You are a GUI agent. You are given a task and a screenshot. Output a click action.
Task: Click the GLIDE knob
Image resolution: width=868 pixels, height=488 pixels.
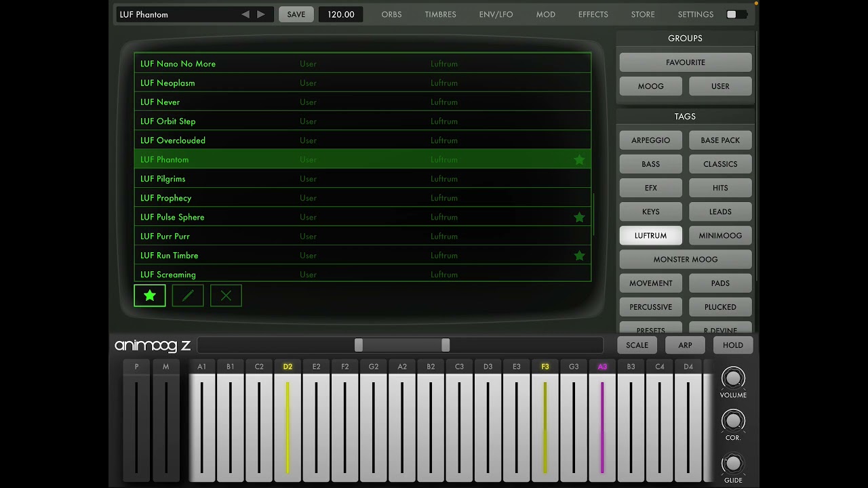pos(733,464)
